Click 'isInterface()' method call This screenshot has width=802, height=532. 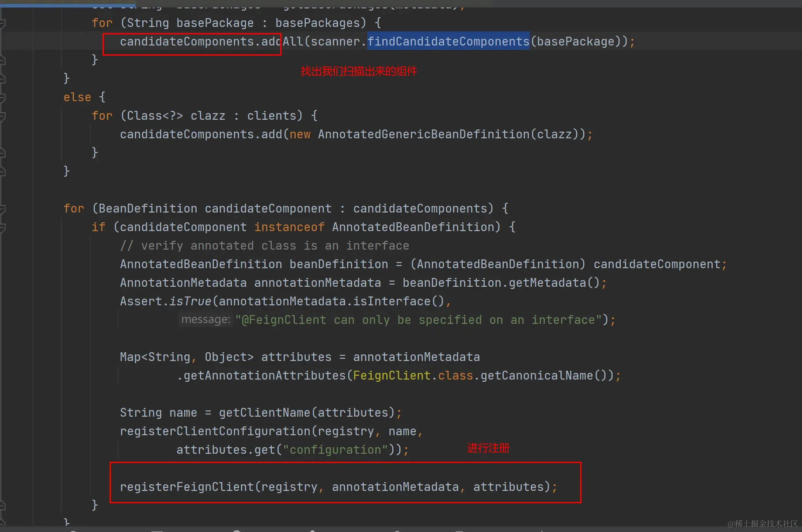399,301
